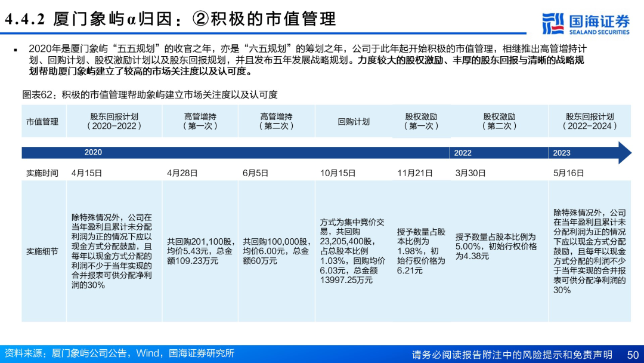644x363 pixels.
Task: Select the 2023 marker on the timeline
Action: pyautogui.click(x=562, y=153)
